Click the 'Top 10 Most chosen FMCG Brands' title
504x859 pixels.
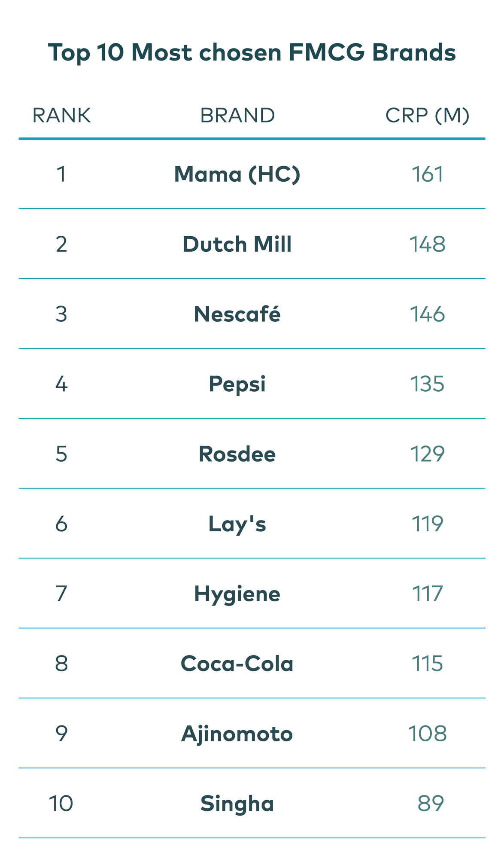[x=252, y=53]
